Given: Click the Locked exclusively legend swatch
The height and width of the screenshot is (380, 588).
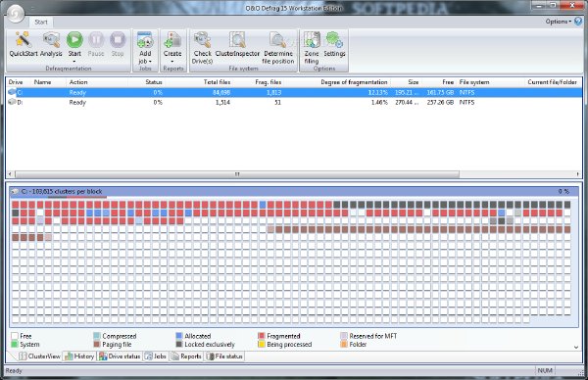Looking at the screenshot, I should [x=179, y=344].
